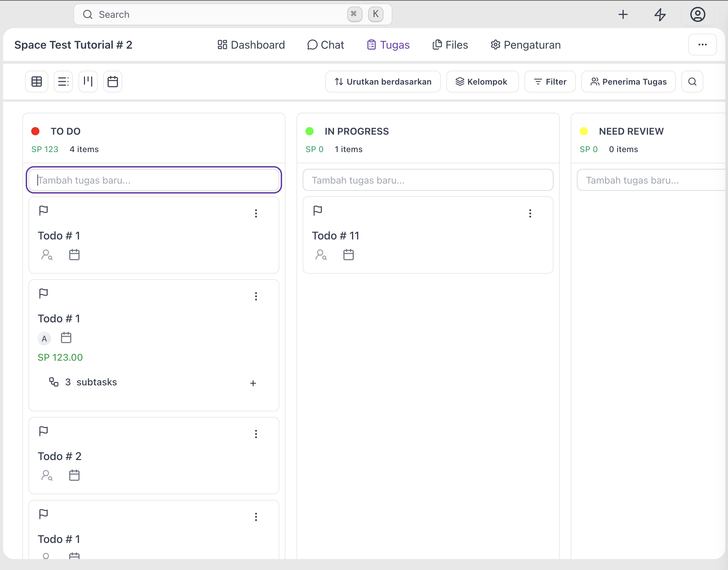
Task: Open three-dot menu of Todo # 11
Action: click(x=530, y=213)
